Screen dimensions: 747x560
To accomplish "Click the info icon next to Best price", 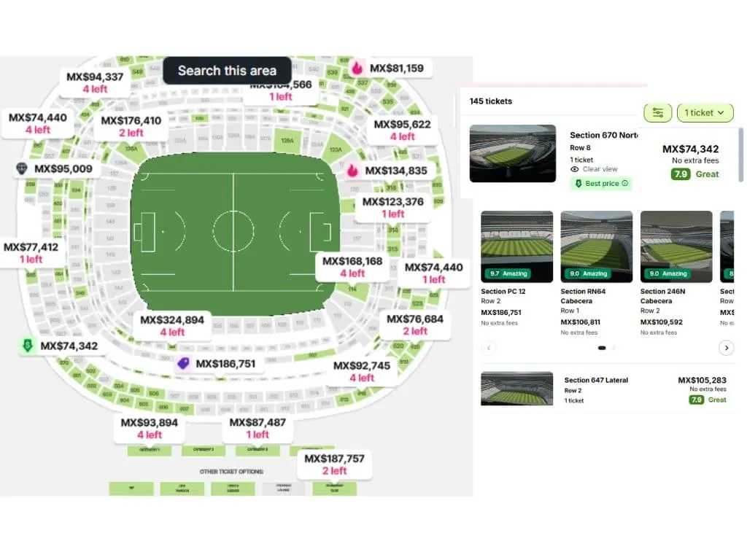I will [x=625, y=183].
